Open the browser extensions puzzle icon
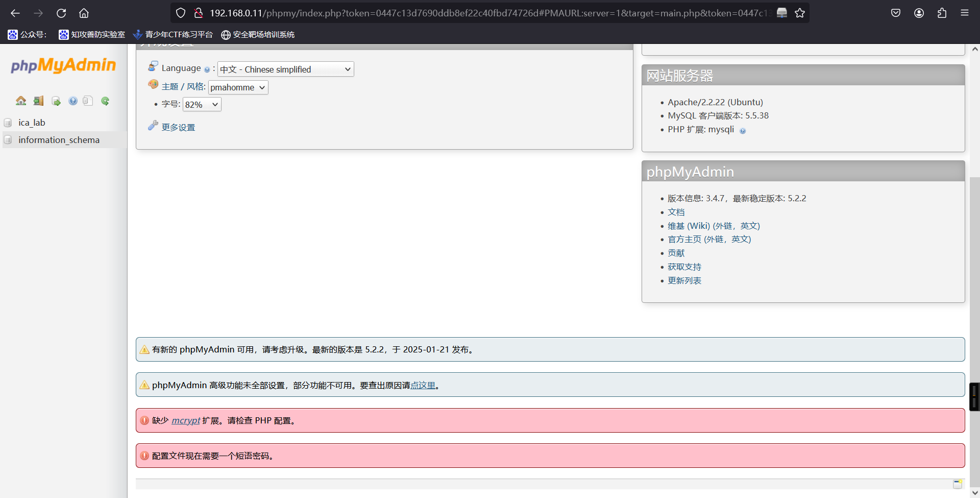 (x=942, y=13)
